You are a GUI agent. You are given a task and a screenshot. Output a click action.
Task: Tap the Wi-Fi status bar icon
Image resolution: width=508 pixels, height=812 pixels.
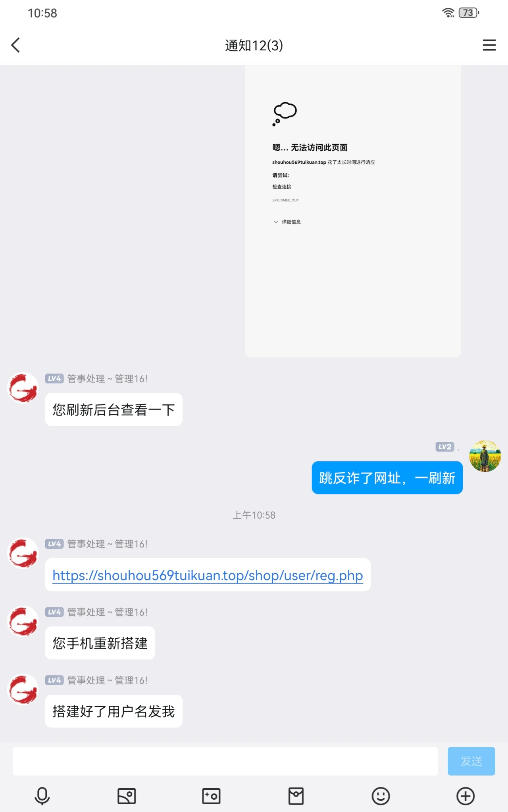tap(448, 13)
